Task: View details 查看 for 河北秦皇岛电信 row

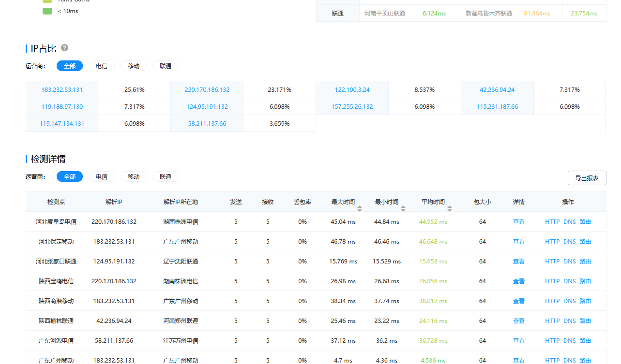Action: pyautogui.click(x=518, y=221)
